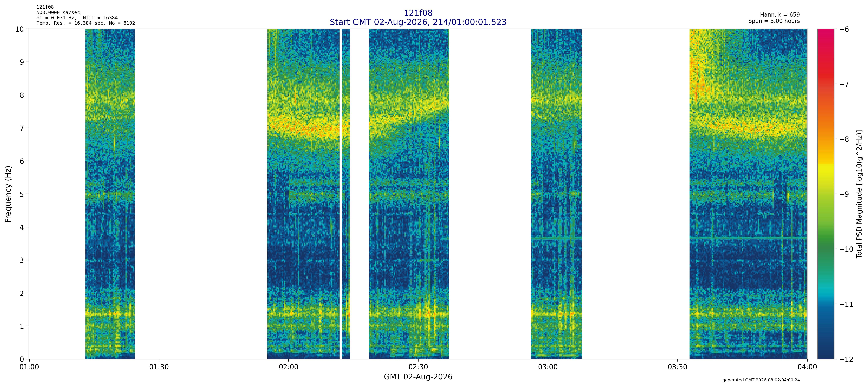Select the colorbar tick label "−7"
This screenshot has height=387, width=868.
[x=844, y=84]
